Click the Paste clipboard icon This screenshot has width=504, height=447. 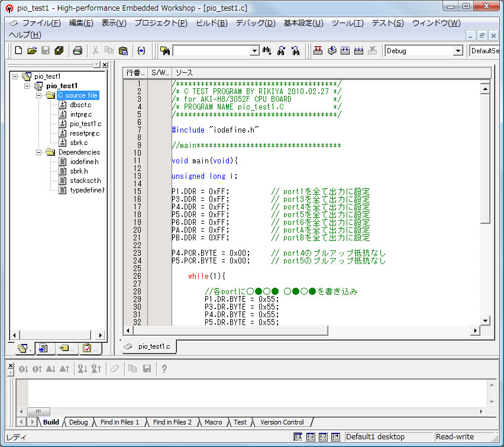[x=123, y=51]
